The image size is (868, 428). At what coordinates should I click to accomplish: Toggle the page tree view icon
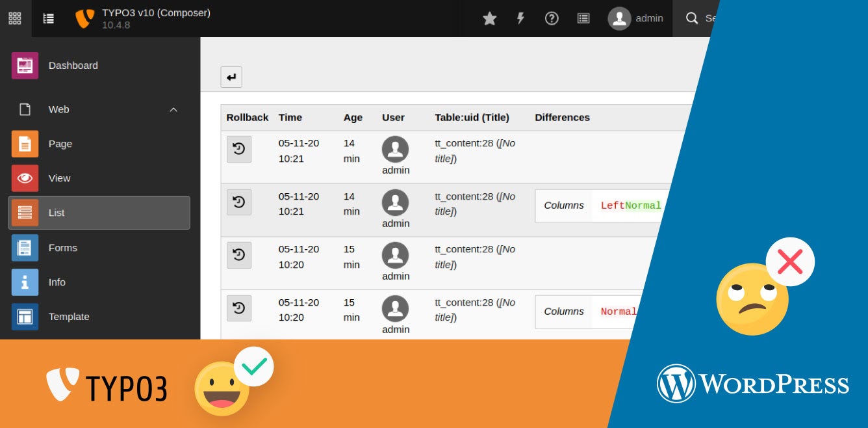pos(49,18)
